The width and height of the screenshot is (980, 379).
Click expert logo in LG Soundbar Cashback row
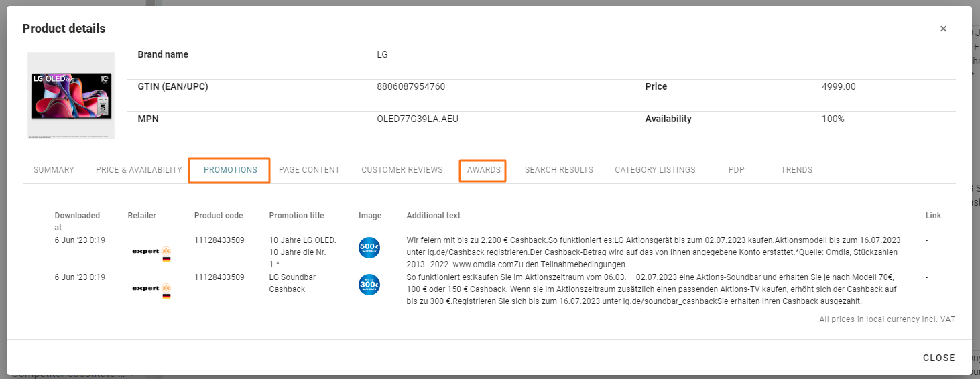point(149,288)
